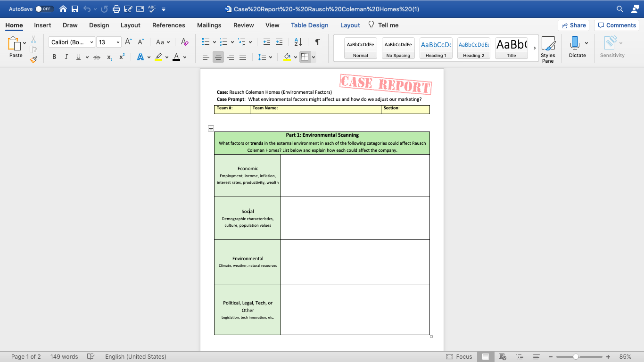The image size is (644, 362).
Task: Clear all formatting from selection
Action: click(185, 42)
